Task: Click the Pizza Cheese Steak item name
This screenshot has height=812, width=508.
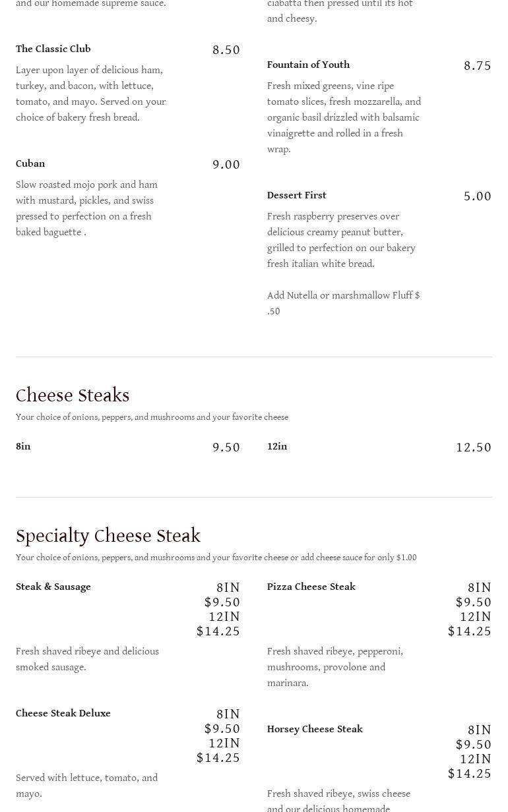Action: 311,587
